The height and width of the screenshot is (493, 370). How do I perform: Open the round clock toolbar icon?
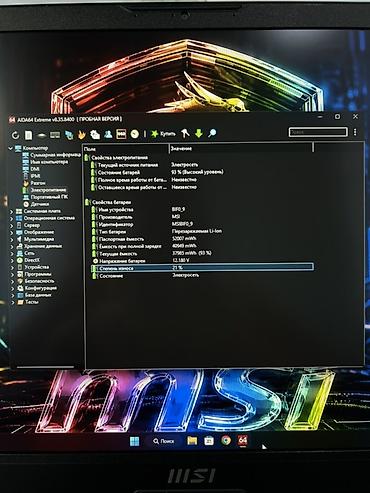click(135, 134)
